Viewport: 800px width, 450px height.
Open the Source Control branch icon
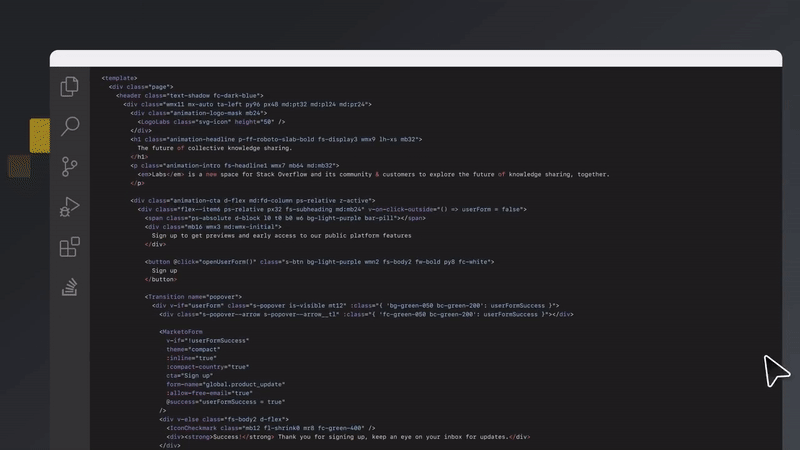point(69,166)
